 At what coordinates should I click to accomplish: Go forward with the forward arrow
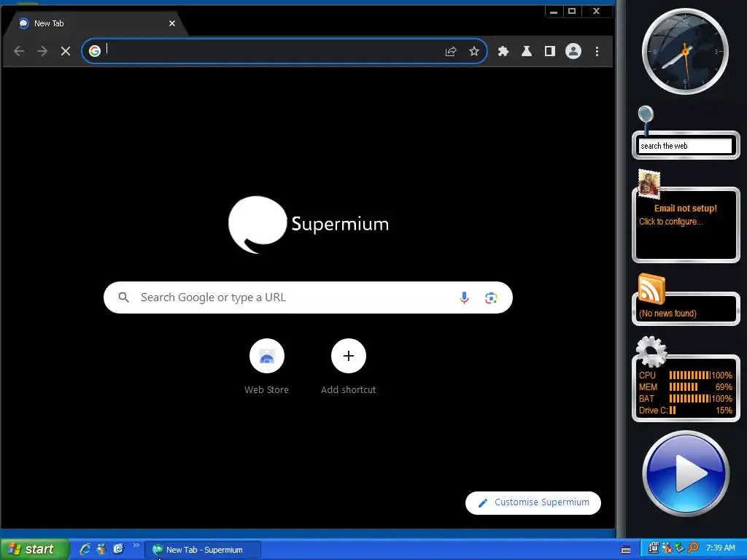click(x=42, y=51)
